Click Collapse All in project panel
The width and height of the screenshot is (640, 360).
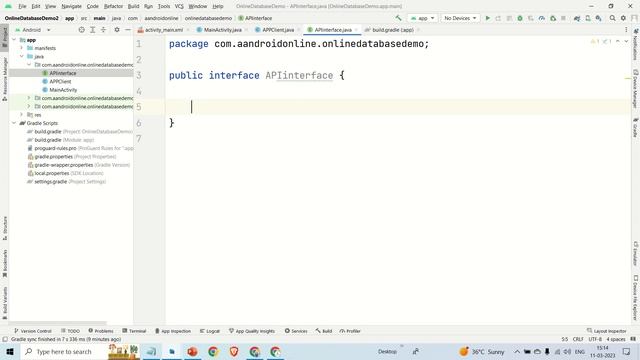[103, 30]
